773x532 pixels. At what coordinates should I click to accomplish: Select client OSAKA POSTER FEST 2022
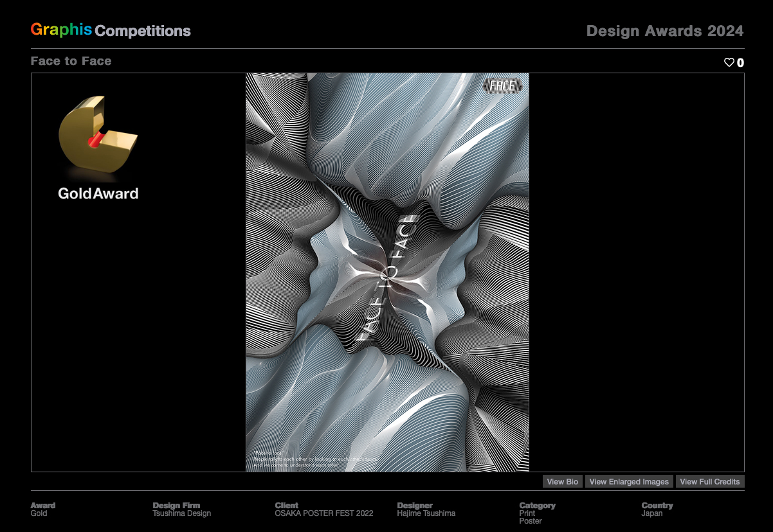point(324,513)
